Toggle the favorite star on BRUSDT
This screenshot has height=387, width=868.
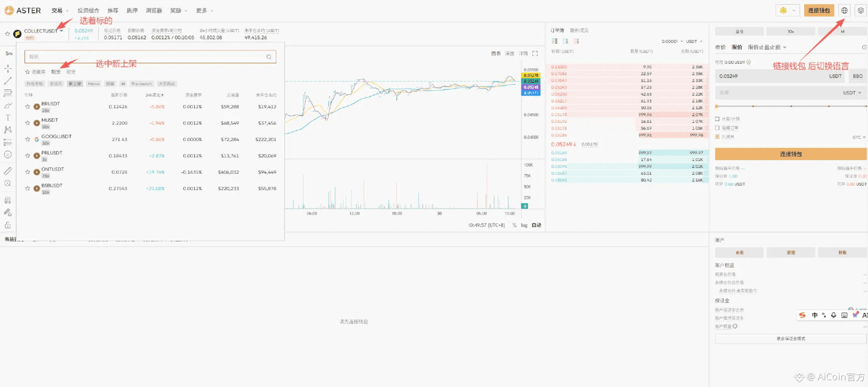(27, 106)
